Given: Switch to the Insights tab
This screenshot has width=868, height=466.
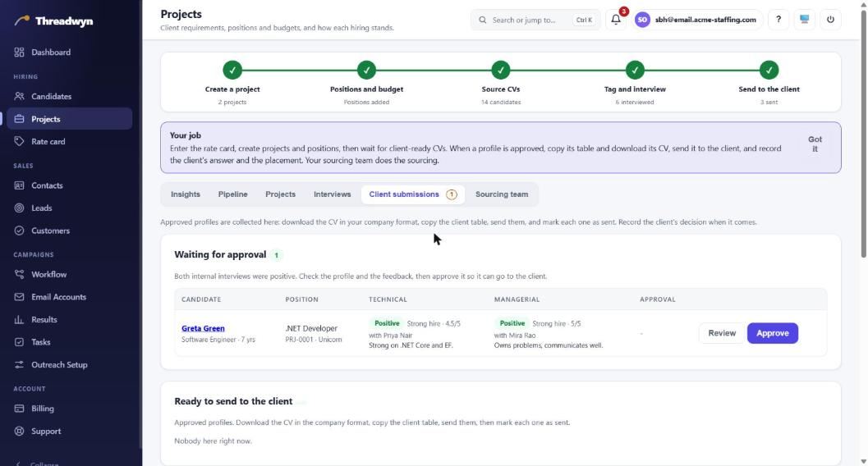Looking at the screenshot, I should (x=186, y=194).
